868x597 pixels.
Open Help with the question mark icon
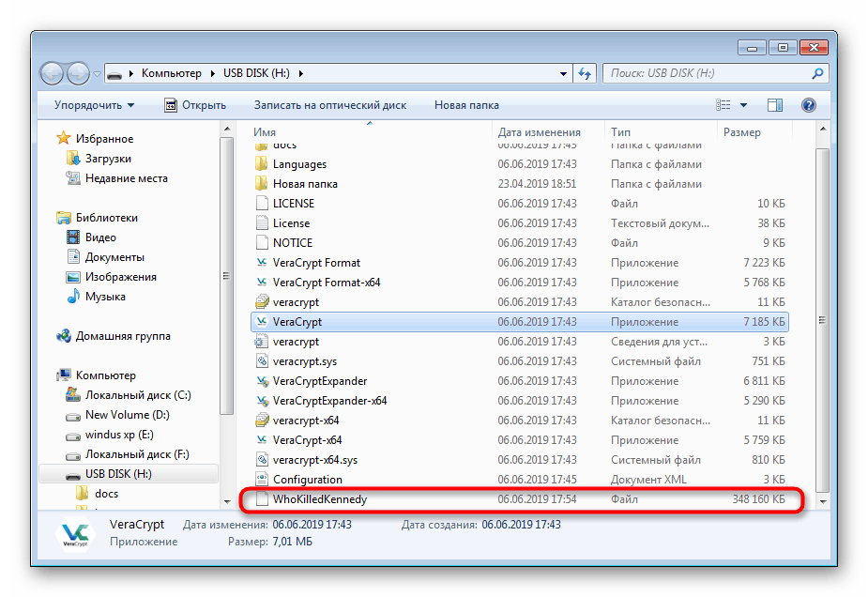pyautogui.click(x=809, y=105)
